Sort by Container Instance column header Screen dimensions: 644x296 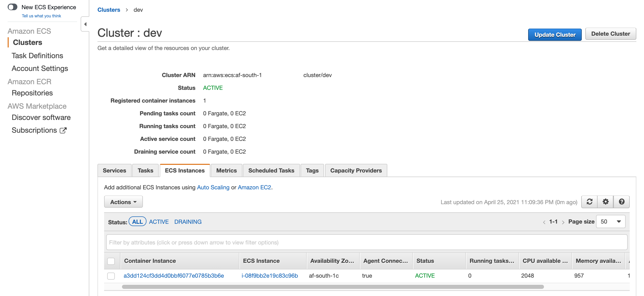click(180, 261)
